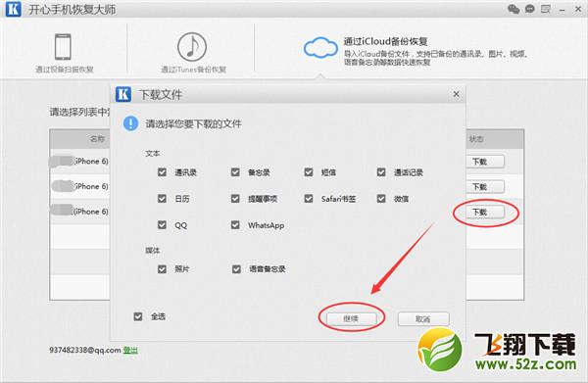The height and width of the screenshot is (383, 588).
Task: Toggle the 全选 select-all checkbox
Action: coord(138,316)
